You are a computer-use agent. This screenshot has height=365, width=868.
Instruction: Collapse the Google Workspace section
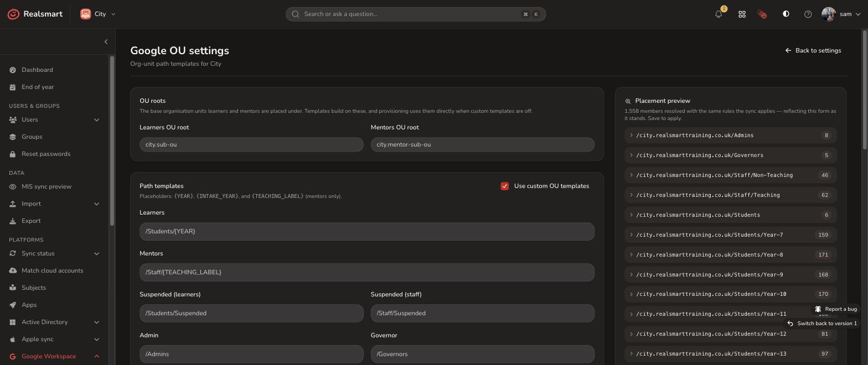pyautogui.click(x=96, y=356)
